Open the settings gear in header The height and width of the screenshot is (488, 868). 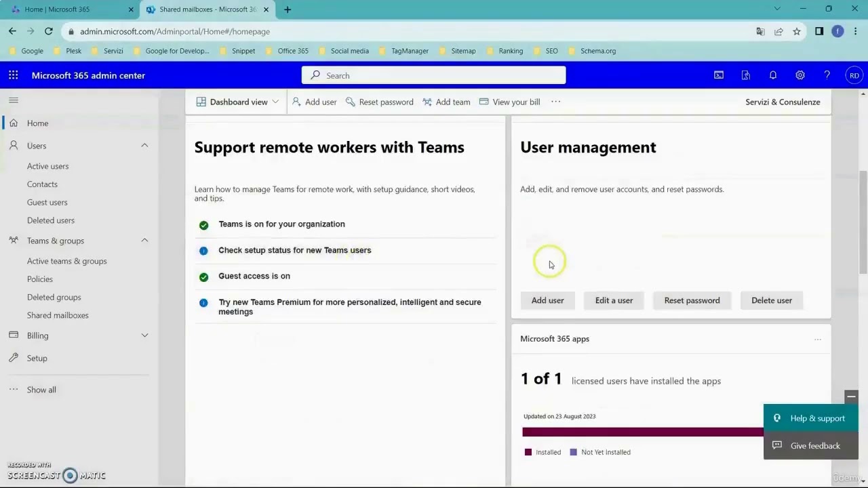tap(800, 75)
